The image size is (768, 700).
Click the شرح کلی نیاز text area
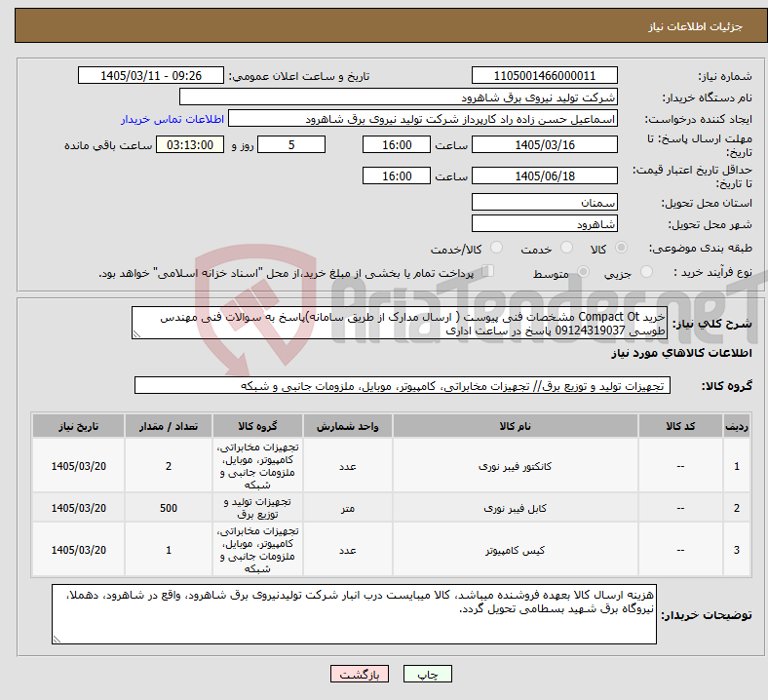(x=400, y=324)
